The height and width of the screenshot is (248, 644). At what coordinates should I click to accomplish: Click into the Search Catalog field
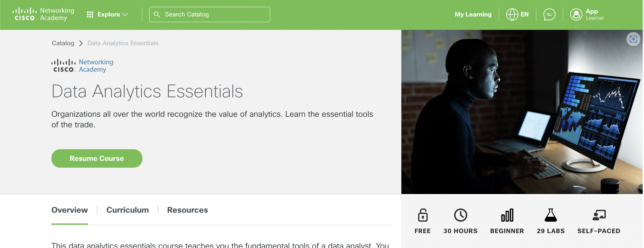coord(214,14)
